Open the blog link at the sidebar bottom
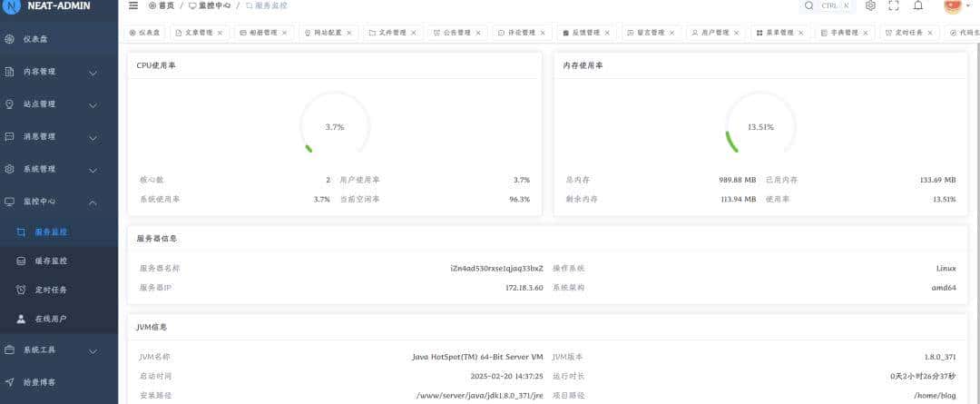This screenshot has height=404, width=980. (59, 382)
